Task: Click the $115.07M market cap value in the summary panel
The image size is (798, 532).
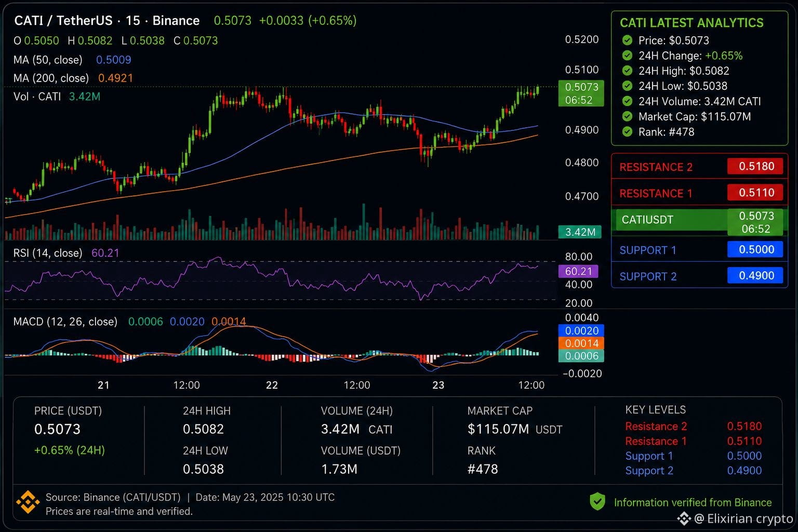Action: [x=498, y=429]
